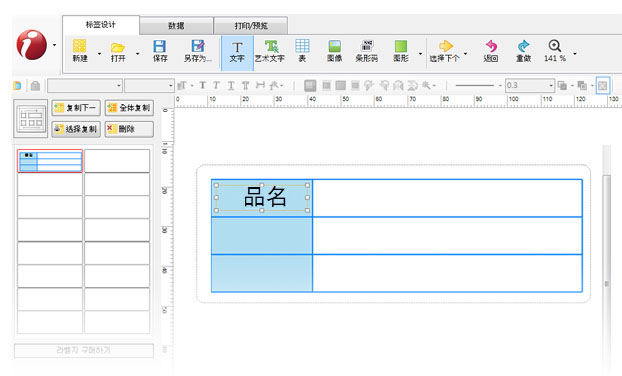Select the first label thumbnail with table

click(x=50, y=161)
